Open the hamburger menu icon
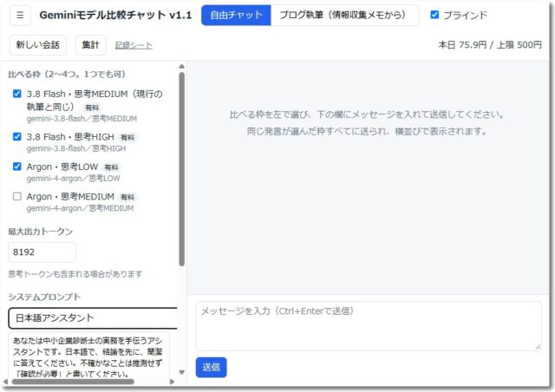This screenshot has height=392, width=555. tap(20, 16)
